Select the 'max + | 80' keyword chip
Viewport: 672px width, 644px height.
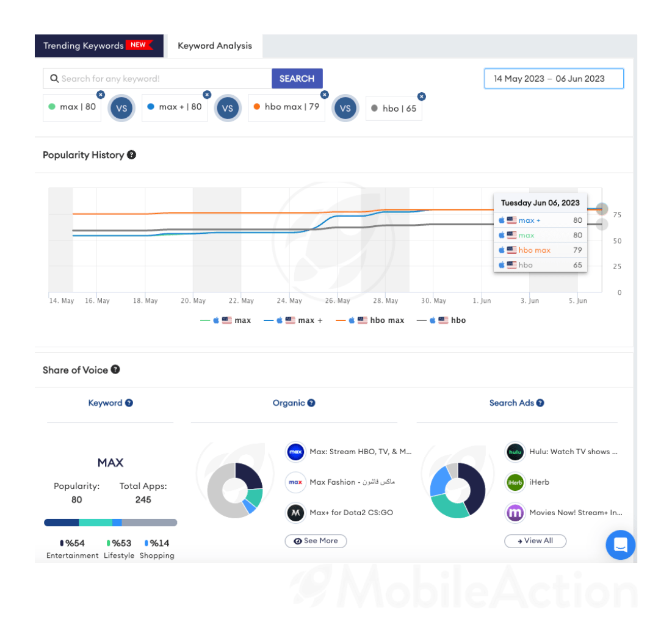click(175, 107)
